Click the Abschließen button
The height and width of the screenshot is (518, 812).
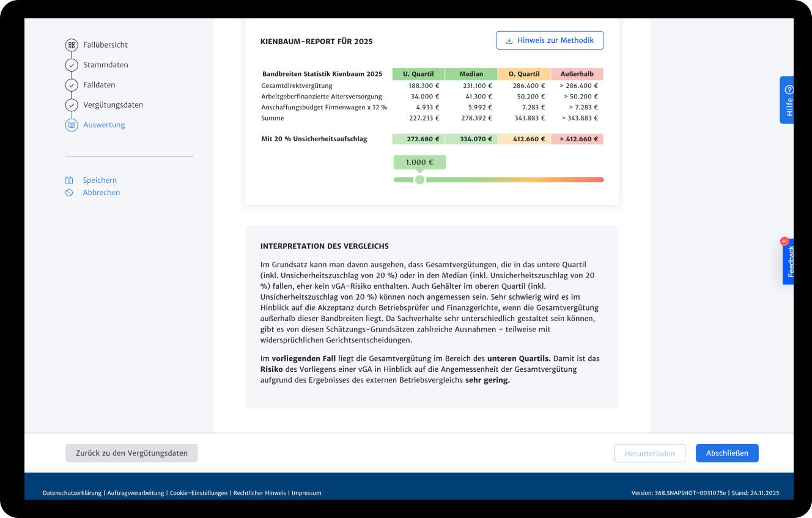(x=727, y=453)
